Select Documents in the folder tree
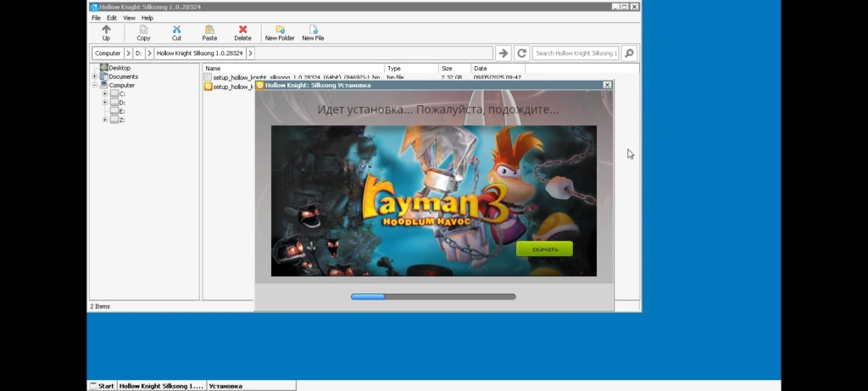 [x=123, y=76]
